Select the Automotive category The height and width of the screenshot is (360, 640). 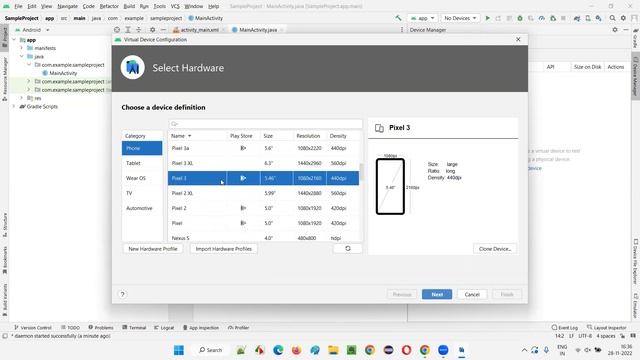pyautogui.click(x=142, y=208)
